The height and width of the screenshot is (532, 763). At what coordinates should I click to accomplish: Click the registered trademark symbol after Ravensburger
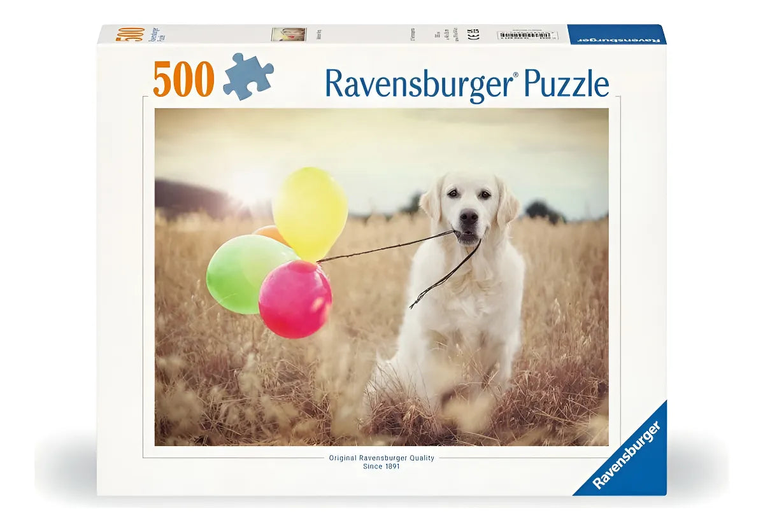516,76
